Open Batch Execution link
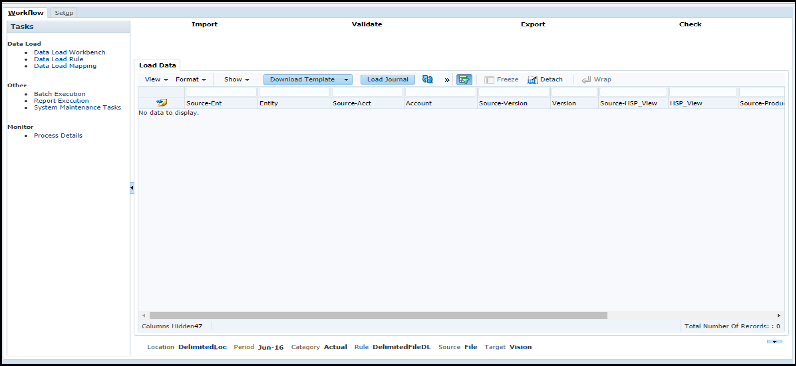The width and height of the screenshot is (796, 366). [x=59, y=94]
